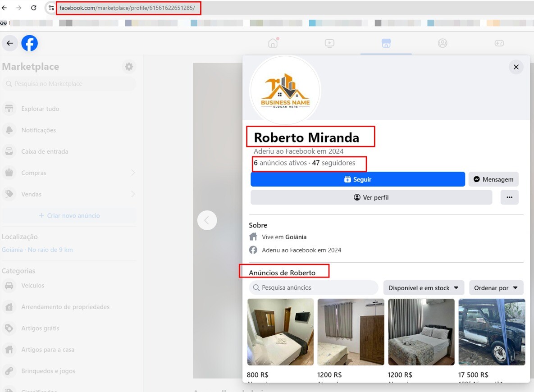This screenshot has height=392, width=534.
Task: Open the Watch video tab icon
Action: tap(329, 43)
